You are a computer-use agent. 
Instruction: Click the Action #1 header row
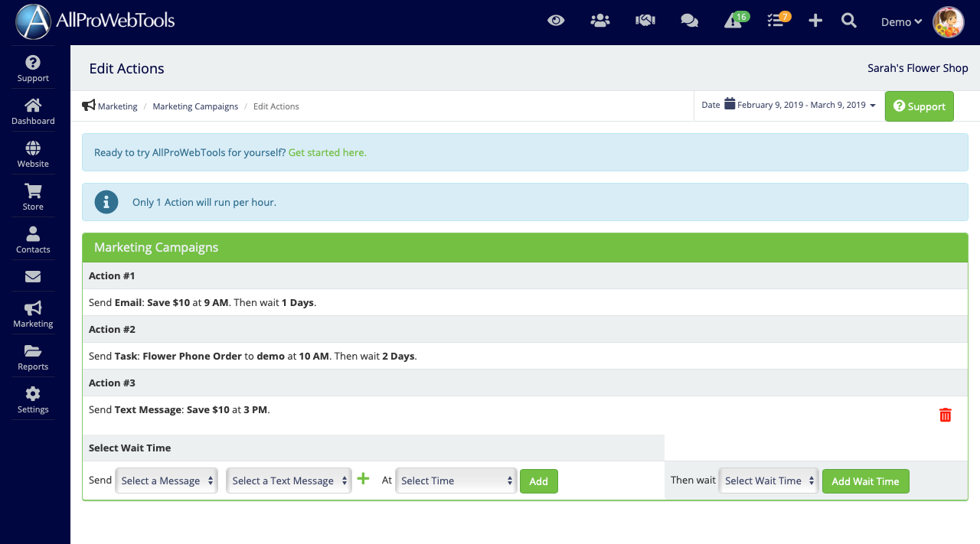pos(525,275)
